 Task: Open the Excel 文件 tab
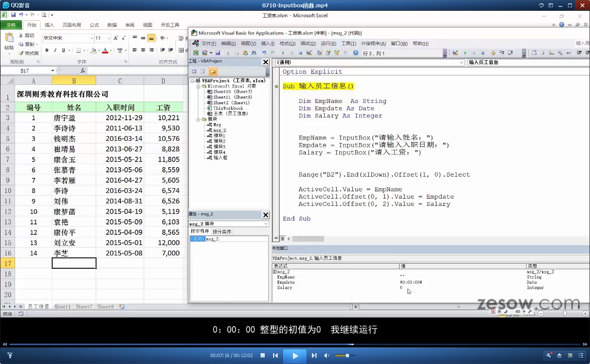(11, 25)
